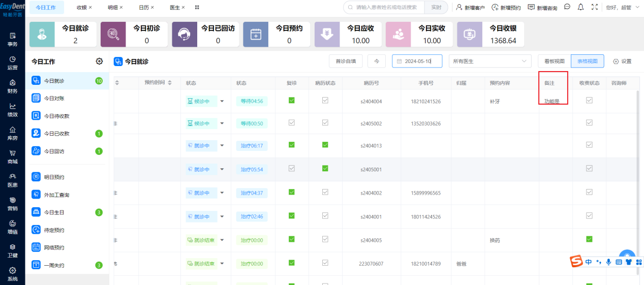Click 新增客户 to add a customer
This screenshot has height=285, width=644.
[x=470, y=8]
